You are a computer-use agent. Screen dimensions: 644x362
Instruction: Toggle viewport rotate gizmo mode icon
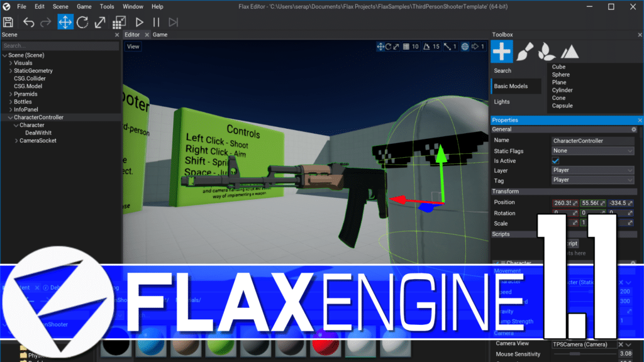pos(388,47)
